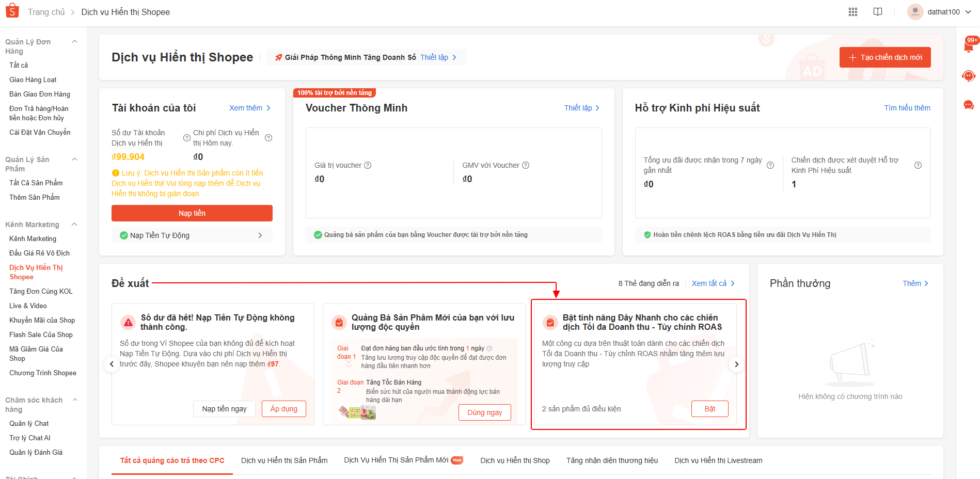Switch to Dịch vụ Hiển thị Shop tab
Image resolution: width=980 pixels, height=479 pixels.
point(515,460)
